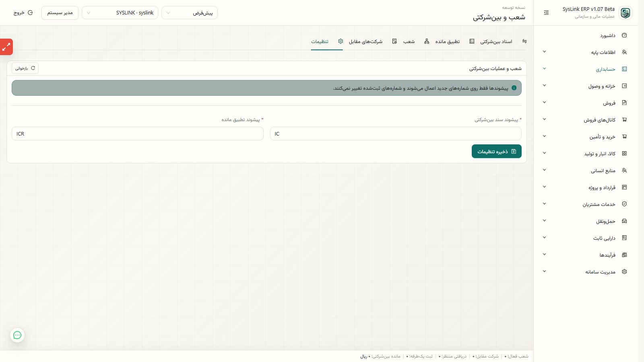Click the کالا، انبار و تولید grid icon
Viewport: 644px width, 362px height.
624,154
